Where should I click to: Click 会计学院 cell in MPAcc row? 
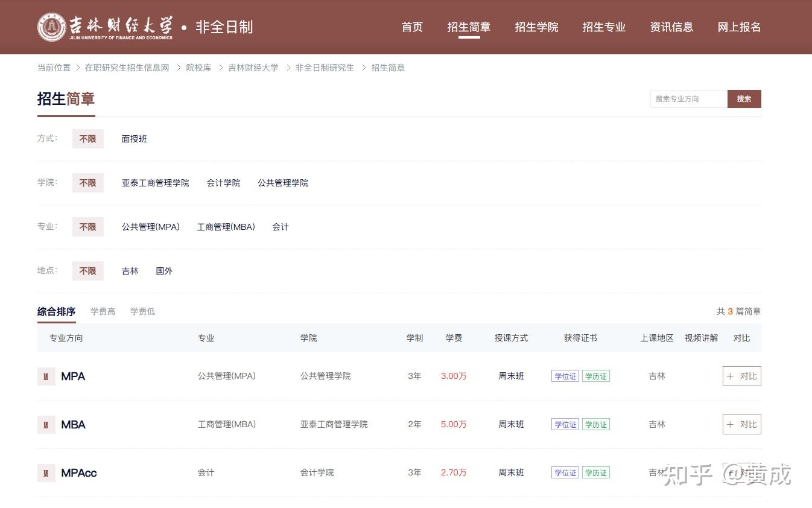(x=317, y=472)
